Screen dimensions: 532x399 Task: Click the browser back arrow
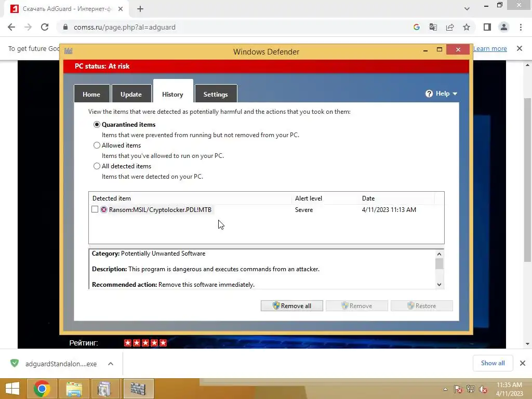[11, 27]
